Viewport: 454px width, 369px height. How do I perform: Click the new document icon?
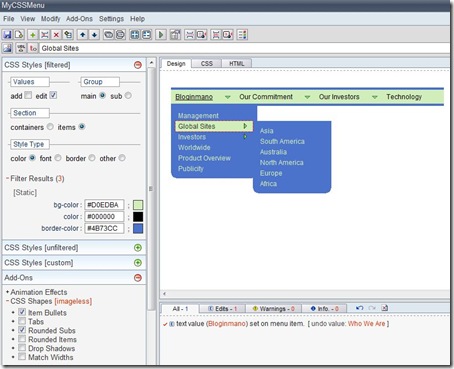pyautogui.click(x=19, y=35)
